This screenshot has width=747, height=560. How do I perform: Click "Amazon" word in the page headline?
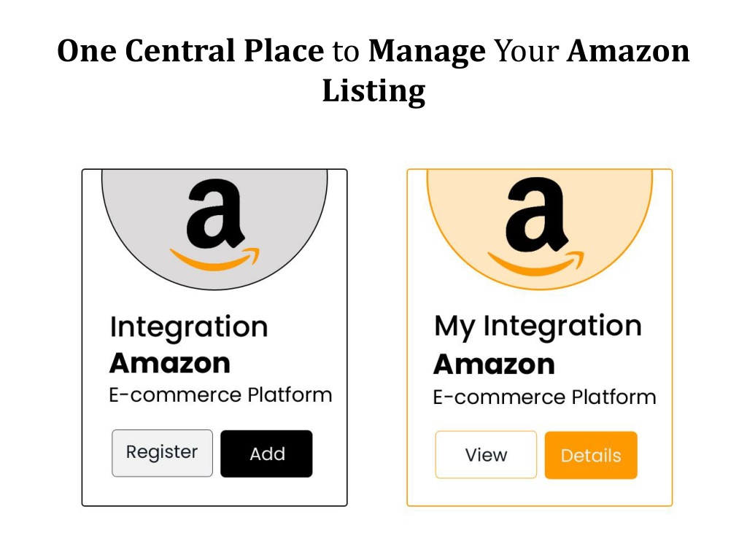(x=628, y=50)
